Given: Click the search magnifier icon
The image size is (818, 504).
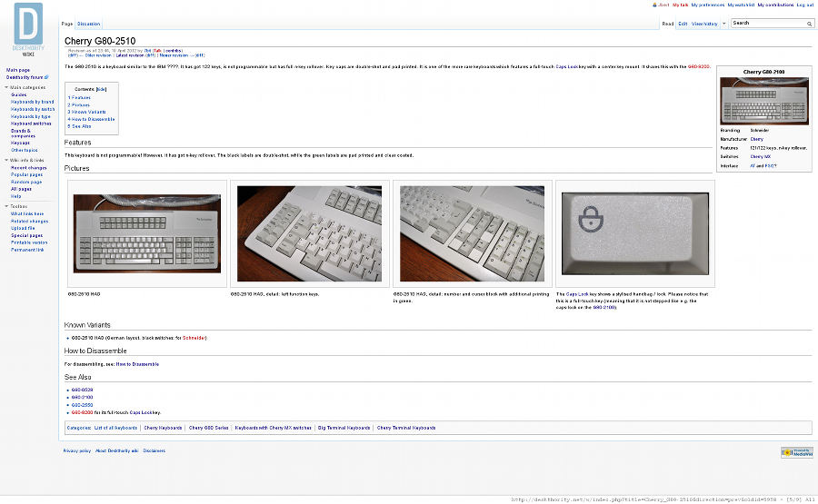Looking at the screenshot, I should coord(809,24).
